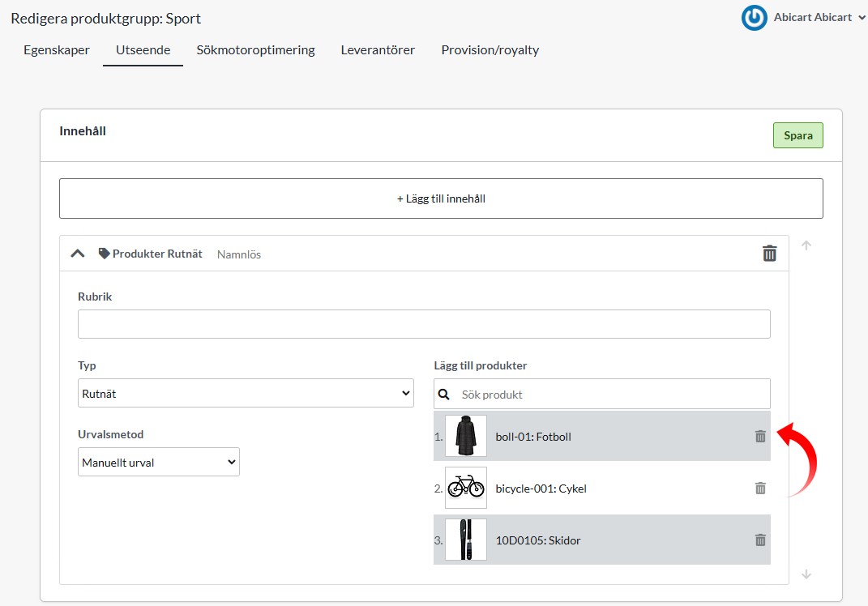Click the tag icon beside Produkter Rutnät
This screenshot has height=606, width=868.
pos(104,254)
